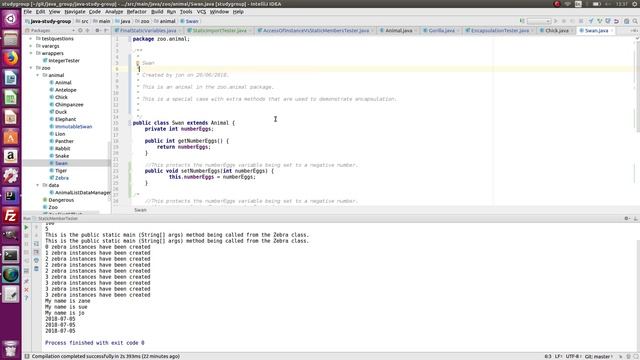Open the Analyze menu
The image size is (640, 360).
point(114,12)
